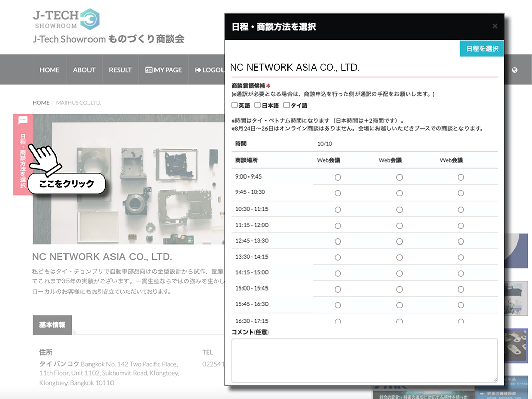Image resolution: width=532 pixels, height=399 pixels.
Task: Select third Web会議 radio for 14:15 - 15:00
Action: (461, 274)
